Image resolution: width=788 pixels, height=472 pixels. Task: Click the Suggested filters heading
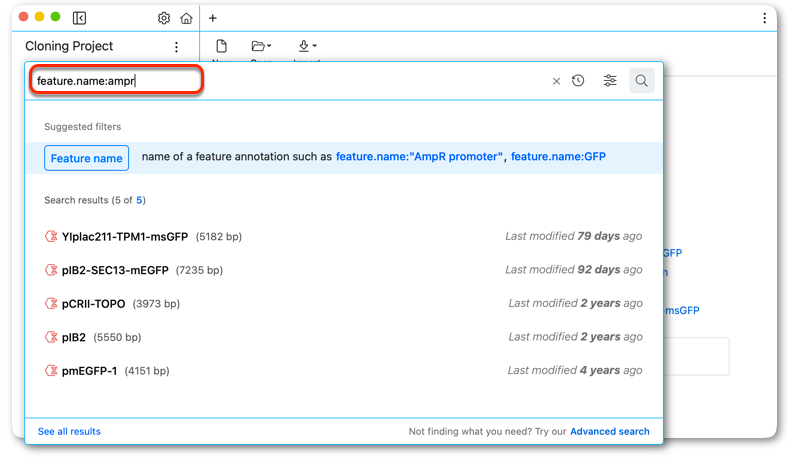pos(82,127)
